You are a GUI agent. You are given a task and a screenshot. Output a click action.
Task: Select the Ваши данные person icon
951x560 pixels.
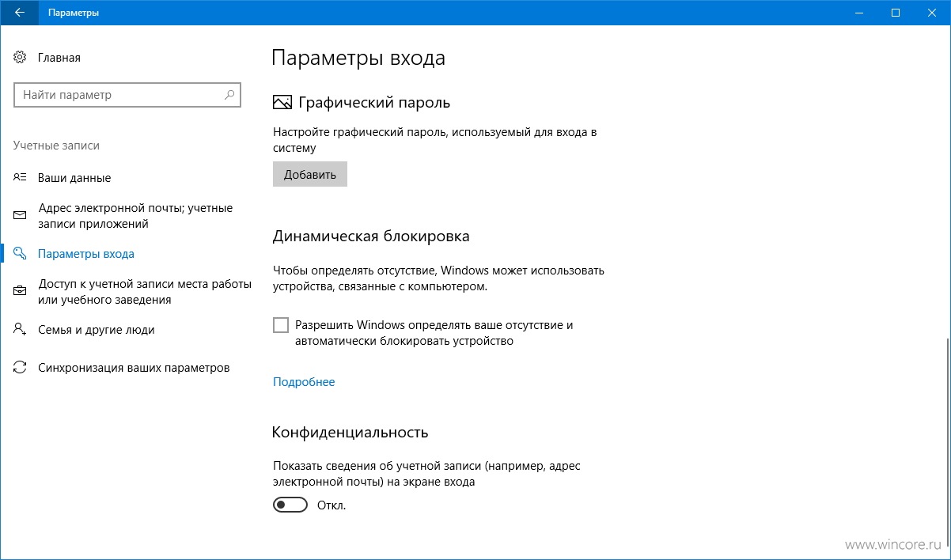tap(21, 178)
